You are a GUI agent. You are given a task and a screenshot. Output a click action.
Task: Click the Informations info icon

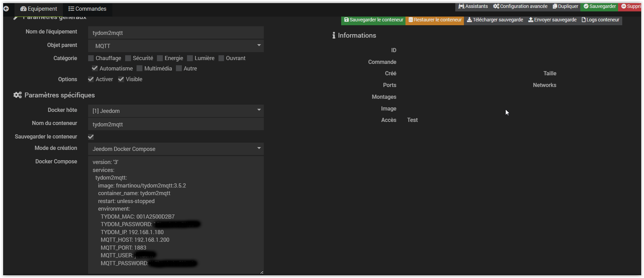coord(334,35)
